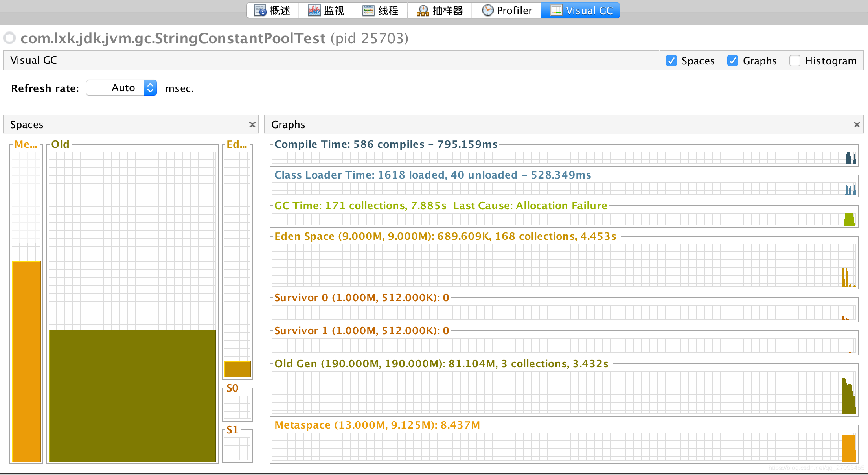The height and width of the screenshot is (475, 868).
Task: Click the 抽样器 sampler tab icon
Action: click(423, 10)
